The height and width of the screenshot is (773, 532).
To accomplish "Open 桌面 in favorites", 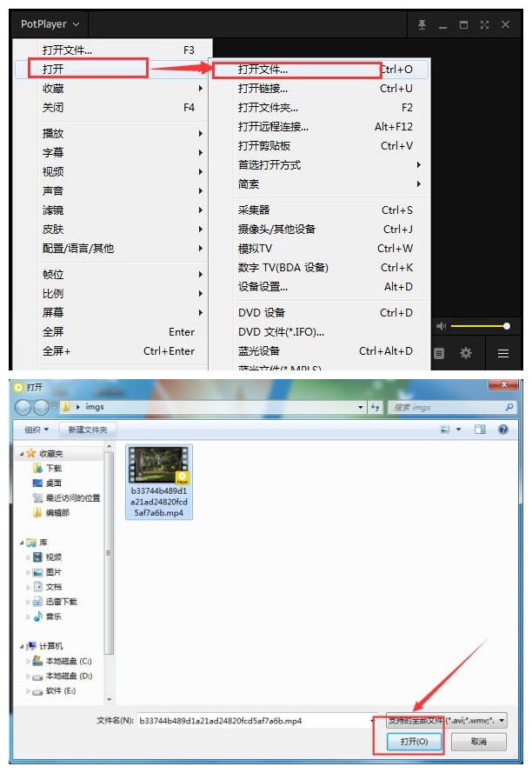I will [x=47, y=483].
